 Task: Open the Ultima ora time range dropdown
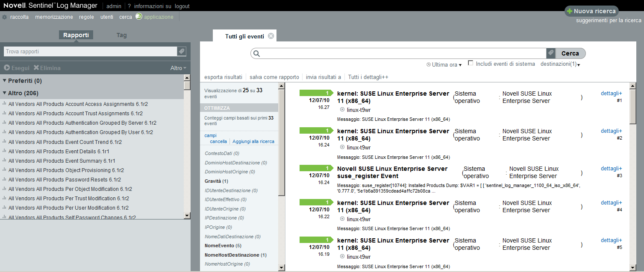click(447, 65)
